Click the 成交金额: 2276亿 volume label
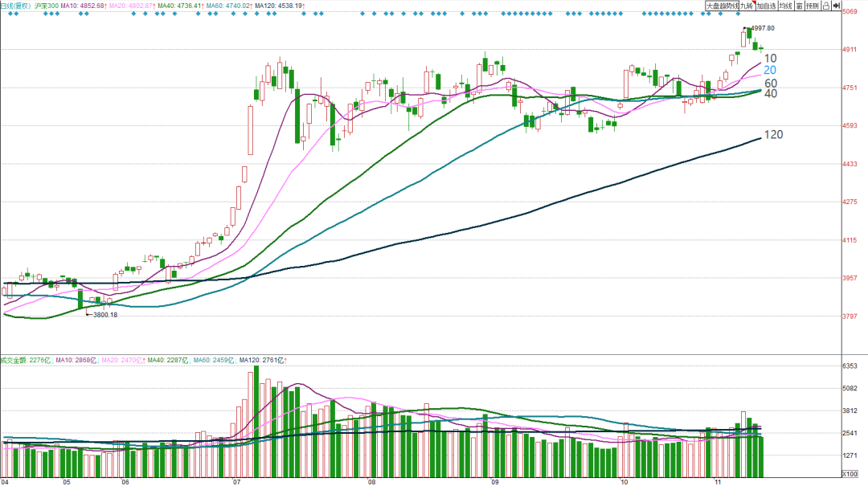 pyautogui.click(x=26, y=361)
